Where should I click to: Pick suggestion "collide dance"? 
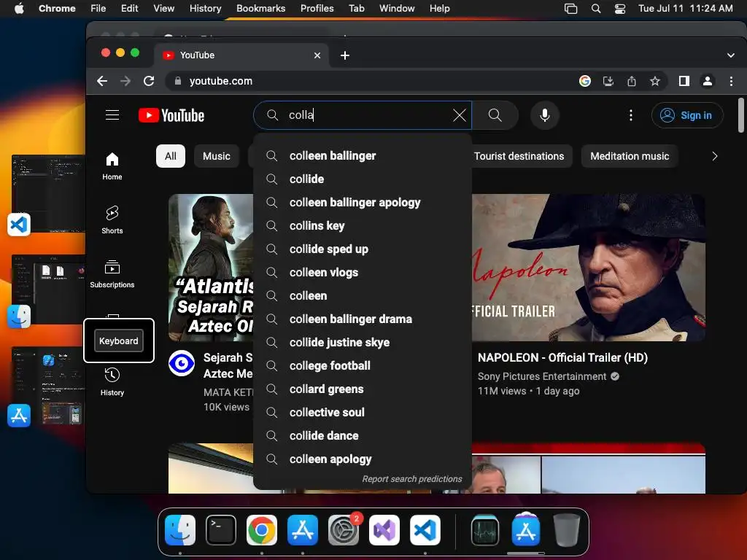(363, 436)
